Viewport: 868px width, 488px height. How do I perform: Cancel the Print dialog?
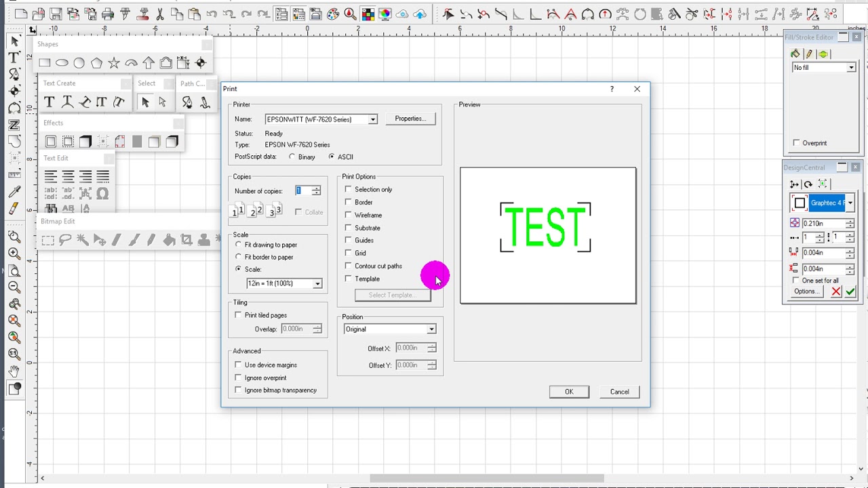pos(619,392)
